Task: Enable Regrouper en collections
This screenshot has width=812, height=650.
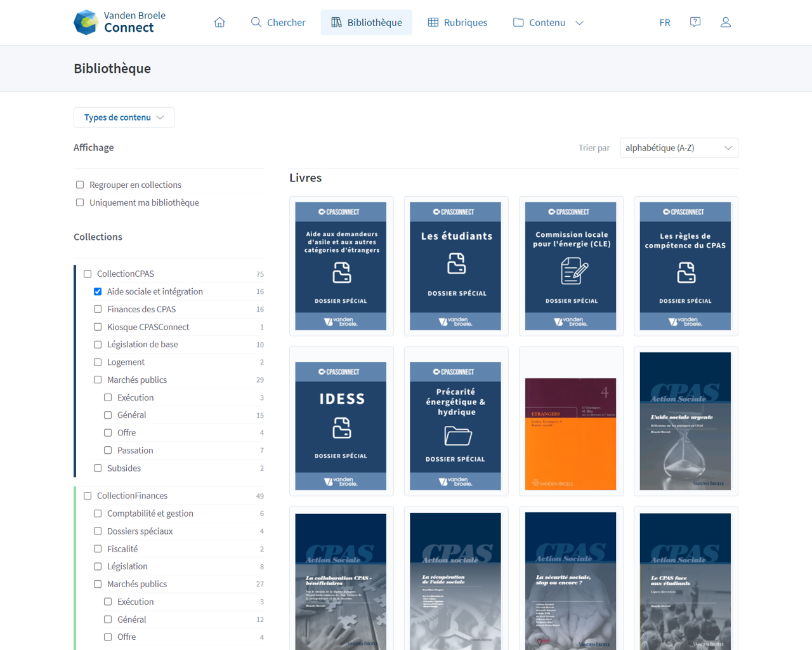Action: [80, 185]
